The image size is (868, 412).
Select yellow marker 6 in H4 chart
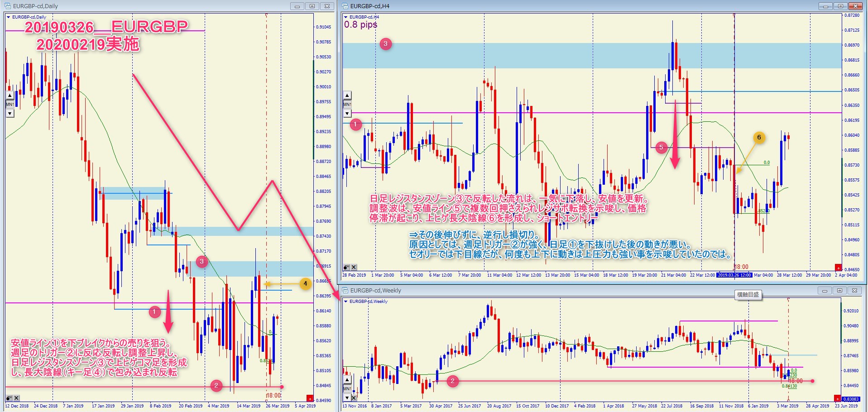(759, 138)
